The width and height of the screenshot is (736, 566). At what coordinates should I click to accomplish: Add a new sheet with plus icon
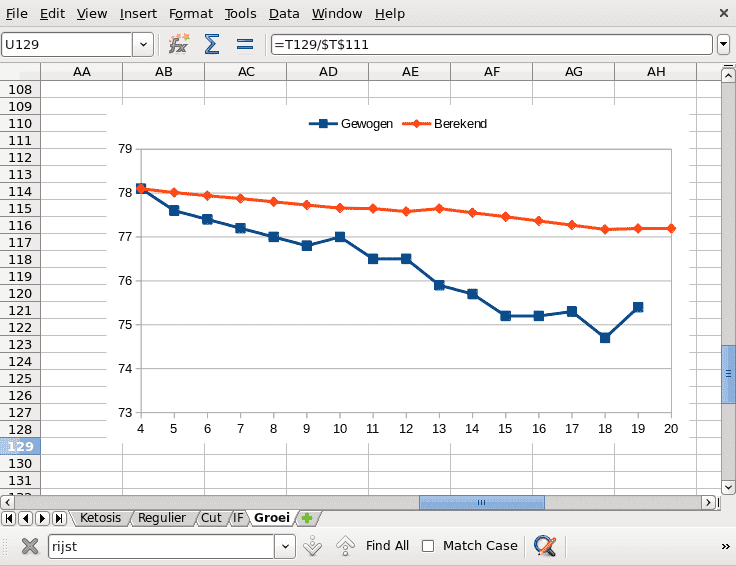click(x=307, y=518)
